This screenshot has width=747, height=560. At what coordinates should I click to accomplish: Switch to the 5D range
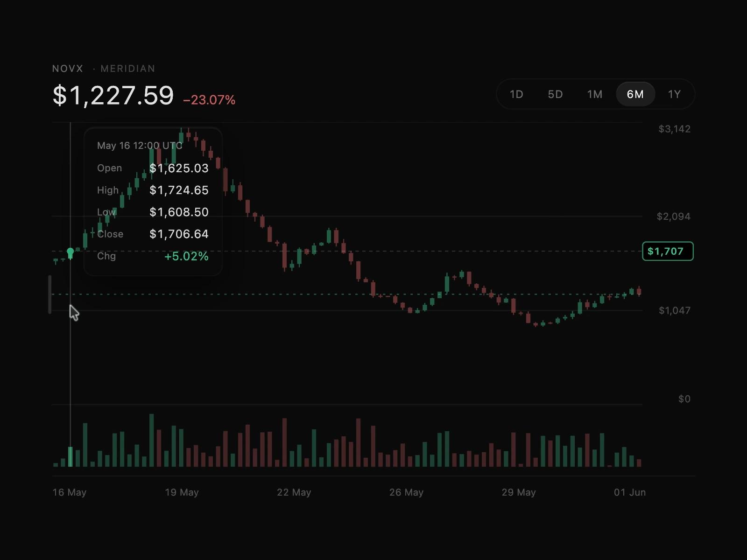pyautogui.click(x=555, y=94)
